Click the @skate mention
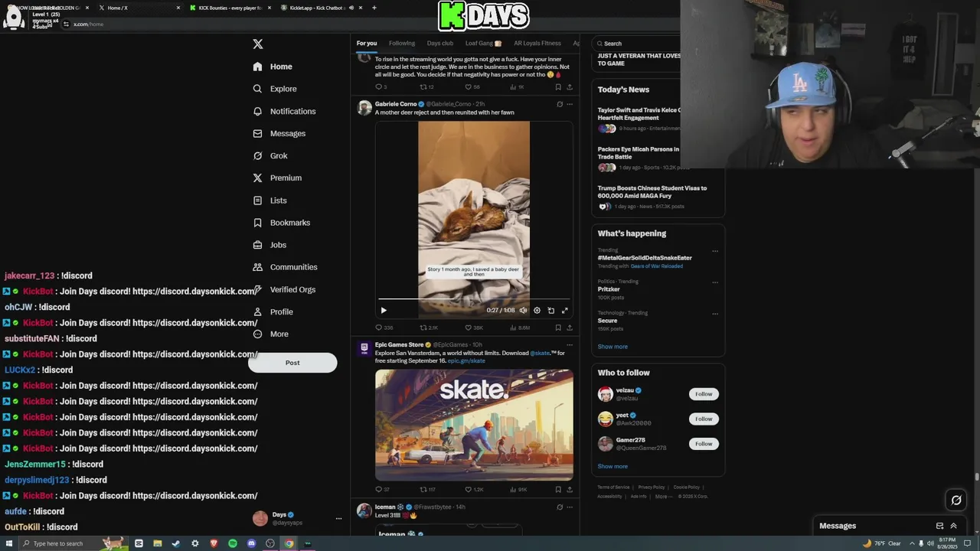The width and height of the screenshot is (980, 551). (x=540, y=353)
